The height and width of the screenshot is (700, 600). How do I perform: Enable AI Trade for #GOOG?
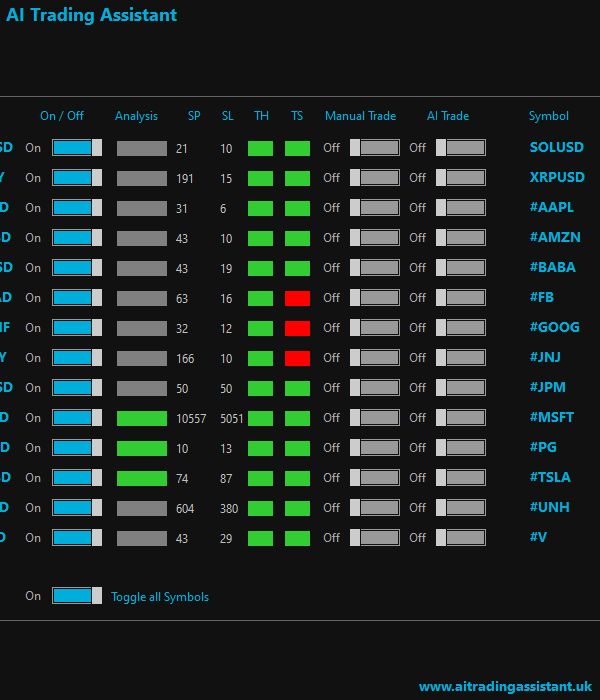461,328
